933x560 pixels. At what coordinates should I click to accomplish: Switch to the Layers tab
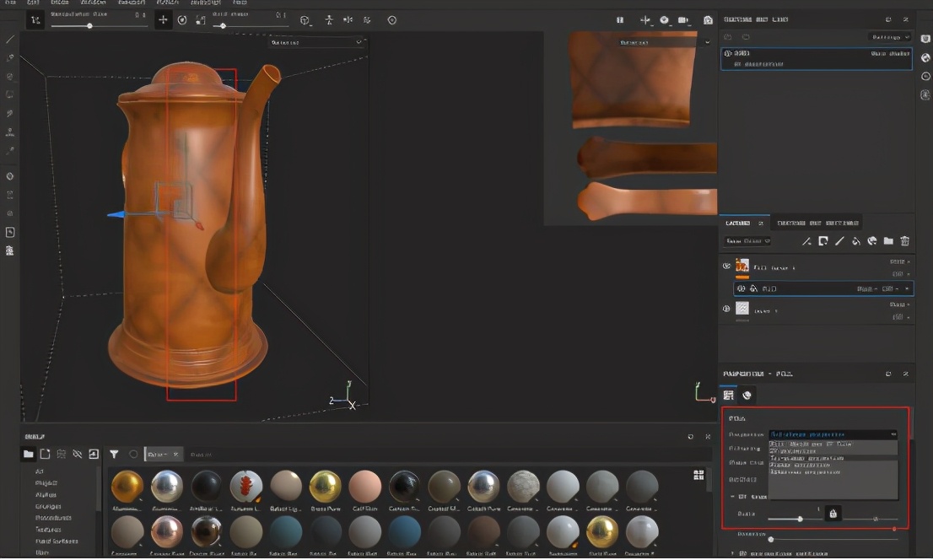pos(738,223)
